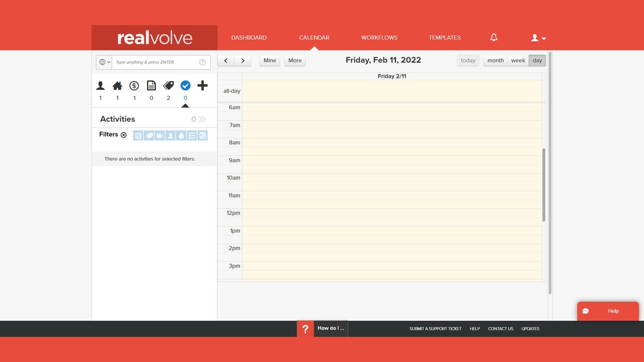The width and height of the screenshot is (644, 362).
Task: Open the documents page icon
Action: (x=151, y=85)
